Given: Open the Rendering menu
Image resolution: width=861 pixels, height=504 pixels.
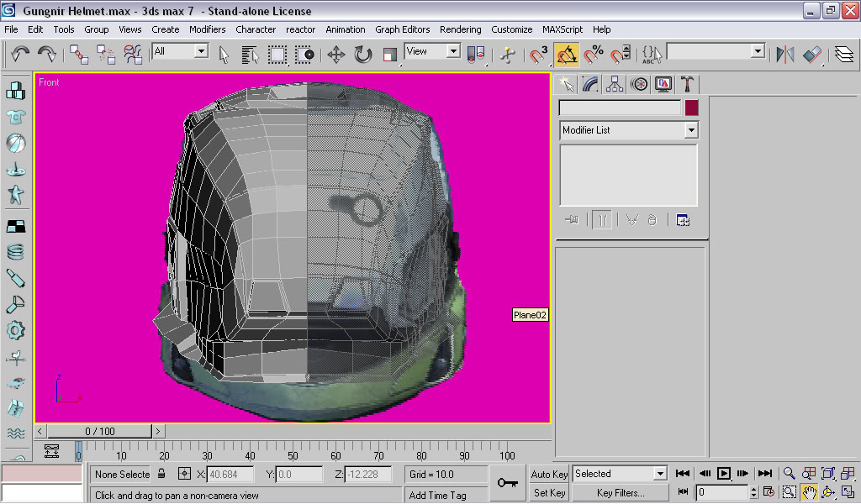Looking at the screenshot, I should click(x=460, y=29).
